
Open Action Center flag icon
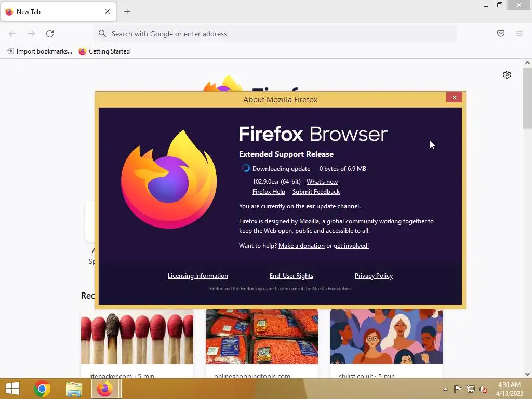click(458, 389)
